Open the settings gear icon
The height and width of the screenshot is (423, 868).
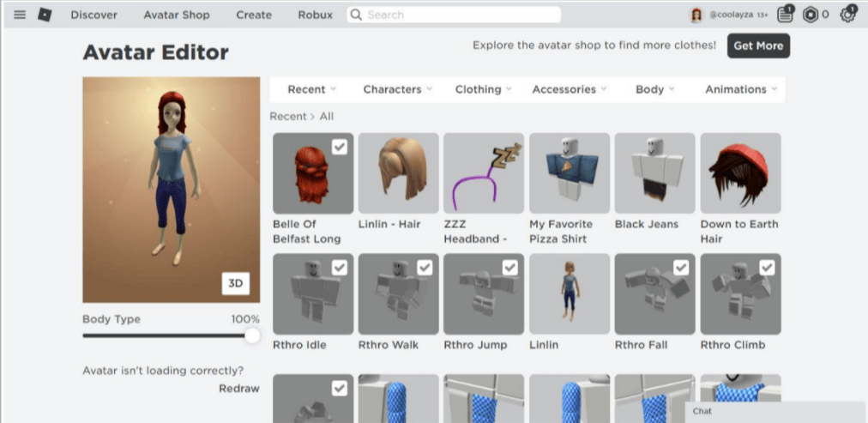point(847,15)
